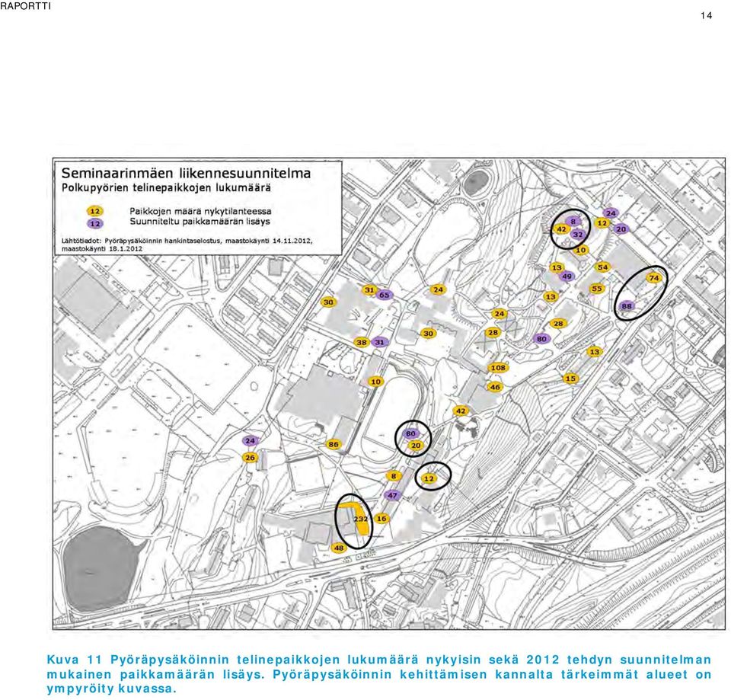Select the purple "88" marker
Image resolution: width=731 pixels, height=700 pixels.
627,306
